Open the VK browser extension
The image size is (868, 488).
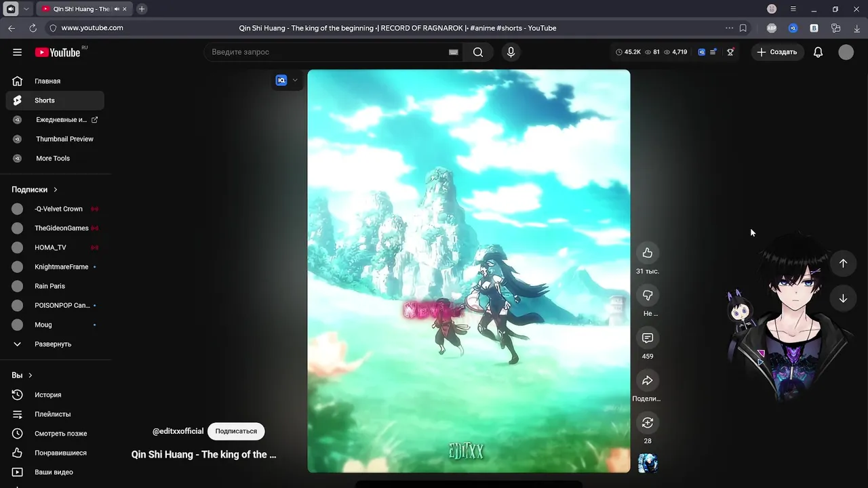814,28
